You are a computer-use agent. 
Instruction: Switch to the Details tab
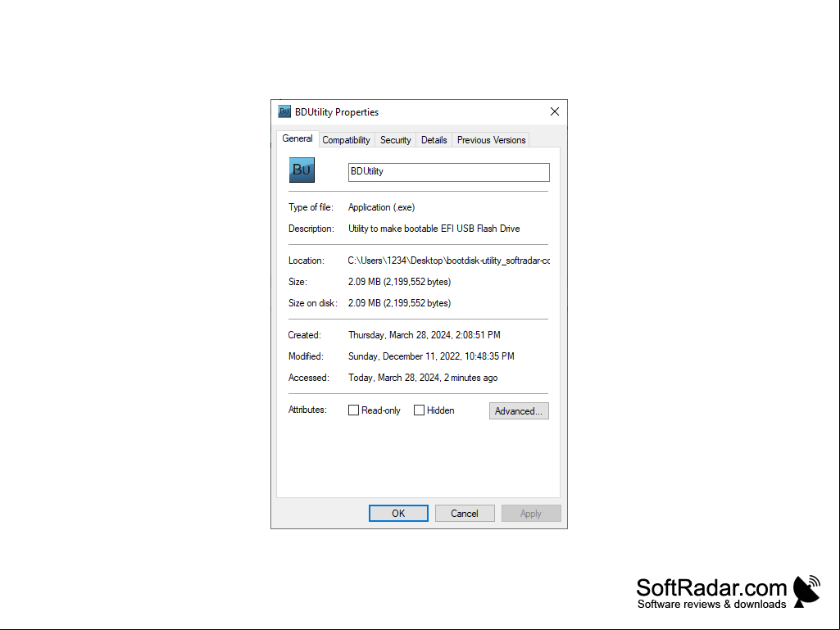[x=434, y=140]
